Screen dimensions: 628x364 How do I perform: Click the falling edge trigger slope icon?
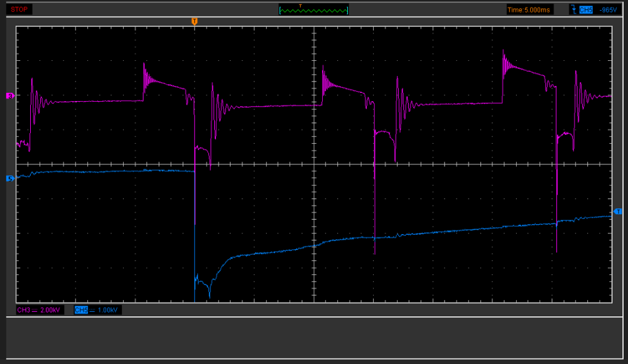tap(573, 9)
